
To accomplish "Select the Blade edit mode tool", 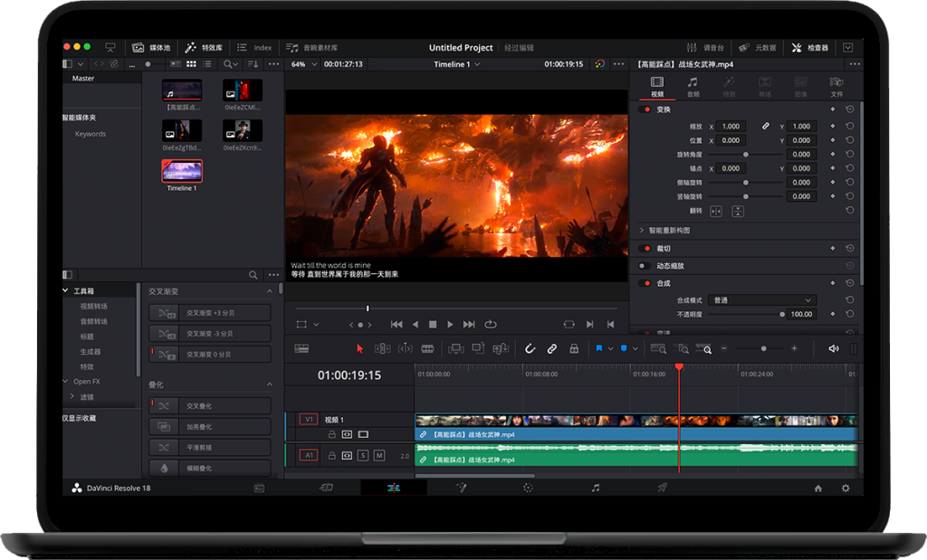I will click(x=427, y=348).
